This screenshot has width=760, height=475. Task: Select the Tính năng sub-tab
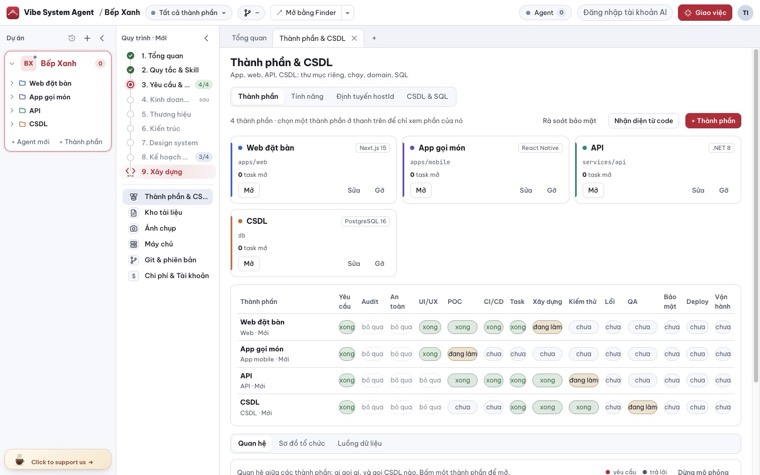(x=307, y=96)
